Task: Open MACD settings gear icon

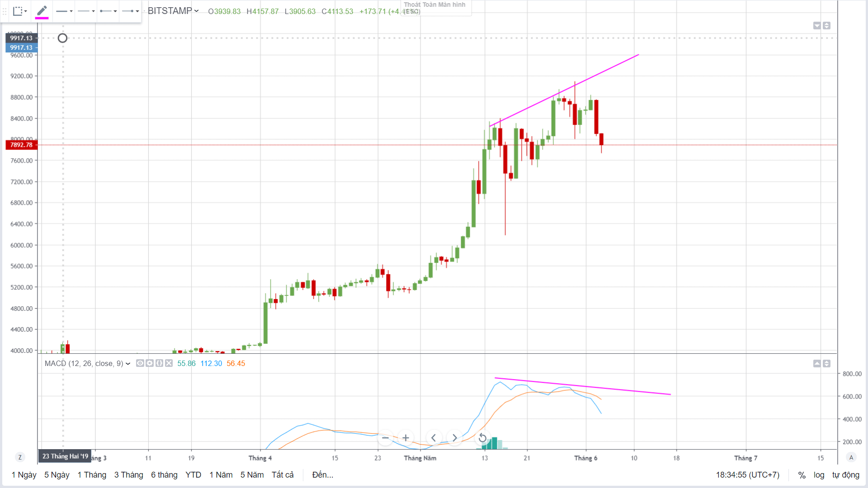Action: pos(150,363)
